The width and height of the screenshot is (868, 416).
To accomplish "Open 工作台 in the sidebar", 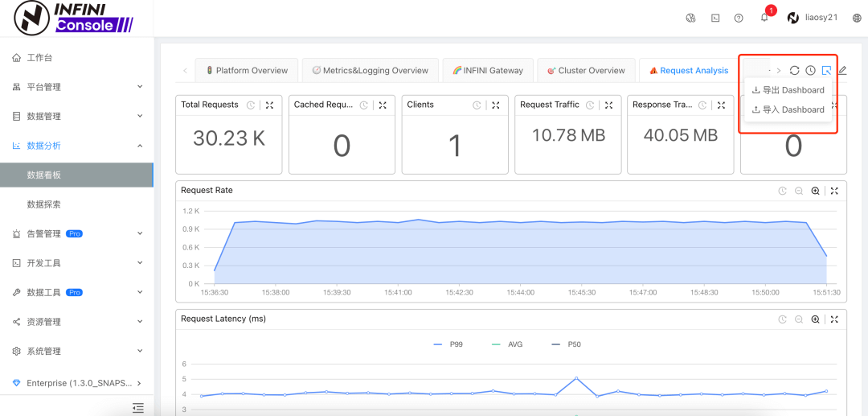I will click(77, 58).
